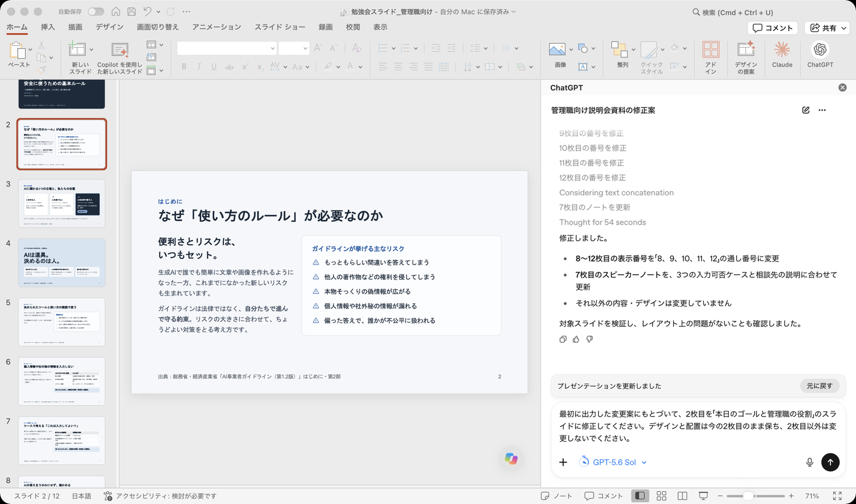Fit slide to window icon
The width and height of the screenshot is (856, 504).
coord(838,496)
